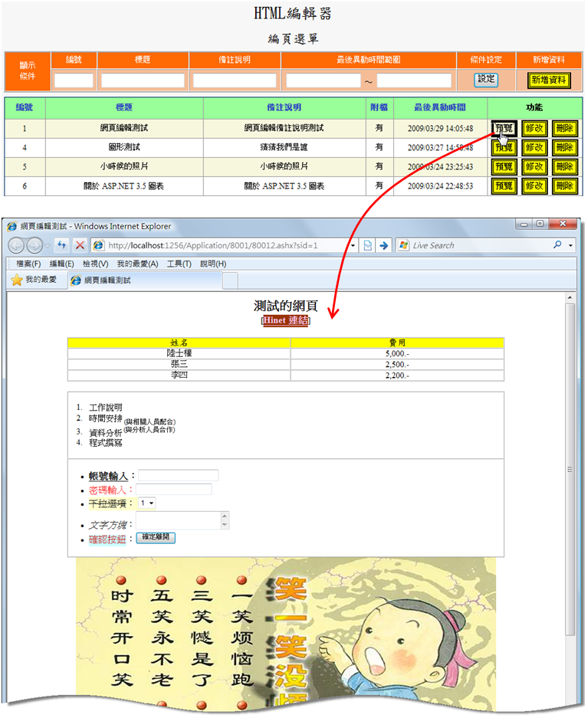Click the end time range input field
The height and width of the screenshot is (718, 588).
[x=414, y=80]
